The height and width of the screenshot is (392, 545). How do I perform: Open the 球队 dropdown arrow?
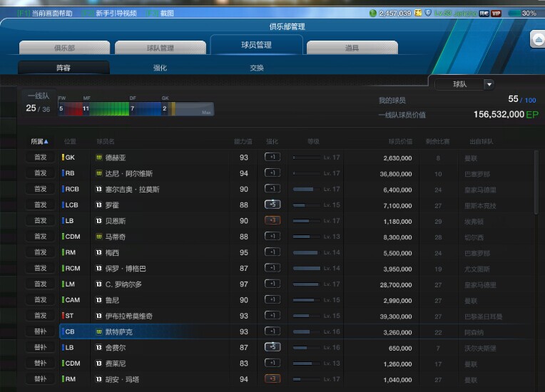[489, 84]
